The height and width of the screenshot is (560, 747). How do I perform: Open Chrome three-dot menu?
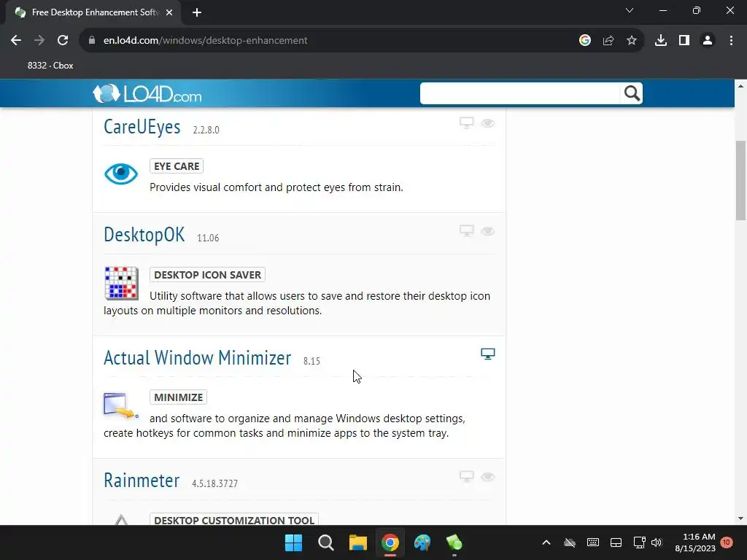[731, 41]
